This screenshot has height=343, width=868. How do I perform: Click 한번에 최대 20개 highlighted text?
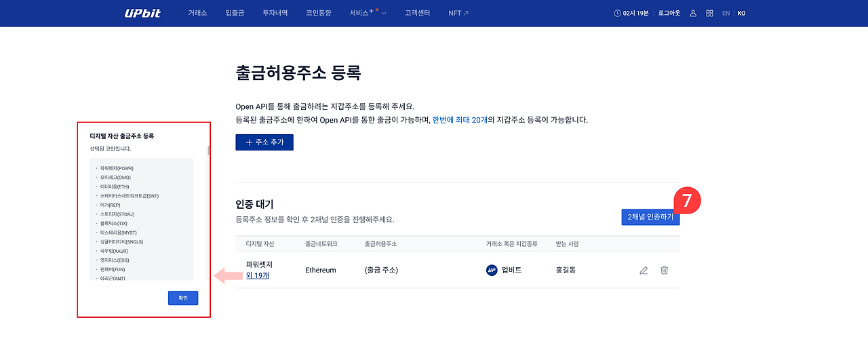[459, 120]
